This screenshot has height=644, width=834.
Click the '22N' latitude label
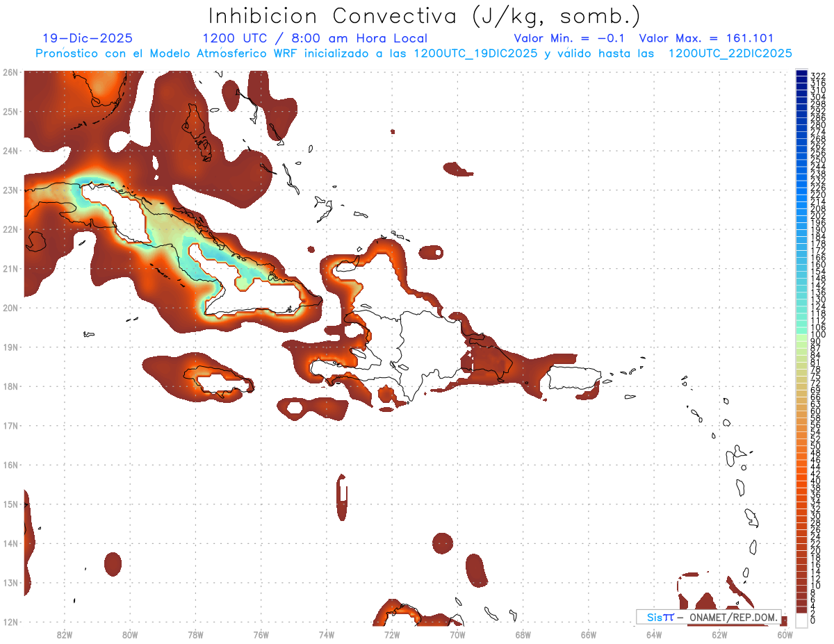click(10, 229)
